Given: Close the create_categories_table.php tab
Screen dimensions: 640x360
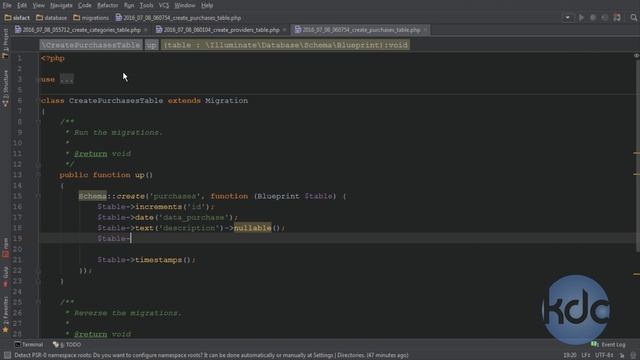Looking at the screenshot, I should click(x=146, y=30).
